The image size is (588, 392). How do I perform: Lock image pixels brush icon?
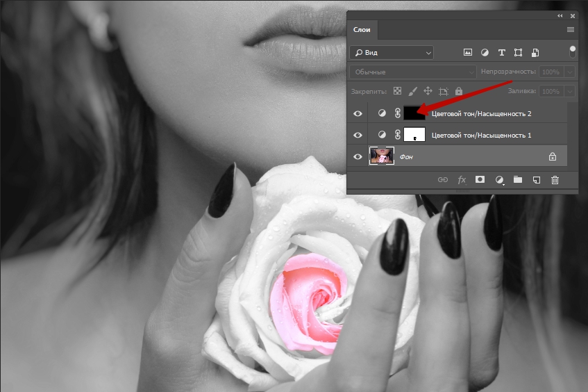tap(412, 91)
